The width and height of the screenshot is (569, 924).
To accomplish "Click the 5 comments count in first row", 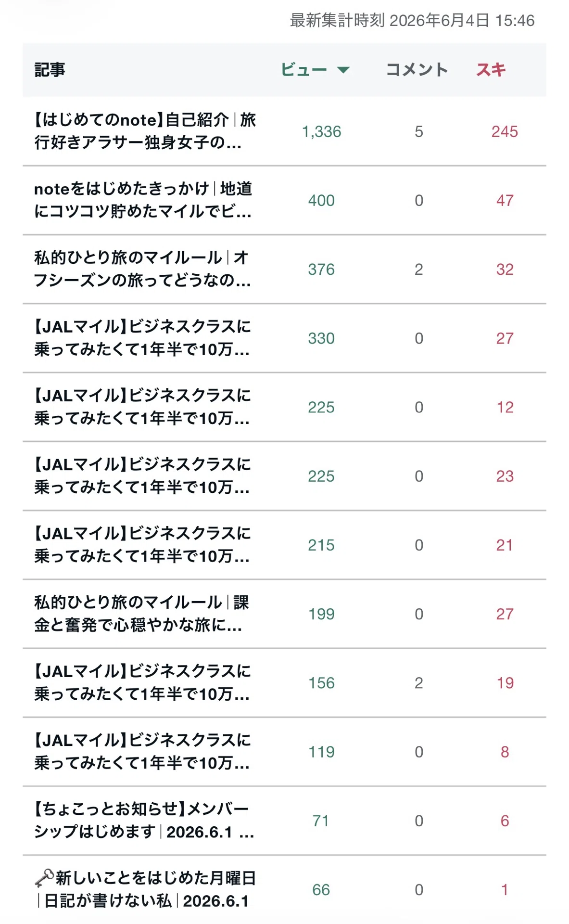I will (x=419, y=131).
